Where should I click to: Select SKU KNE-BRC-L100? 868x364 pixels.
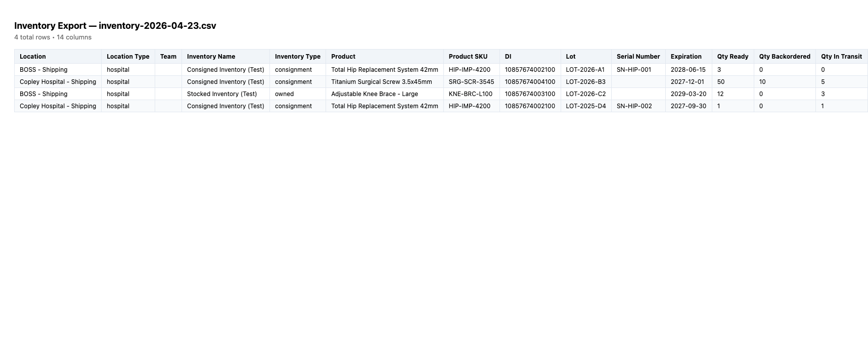pos(471,94)
